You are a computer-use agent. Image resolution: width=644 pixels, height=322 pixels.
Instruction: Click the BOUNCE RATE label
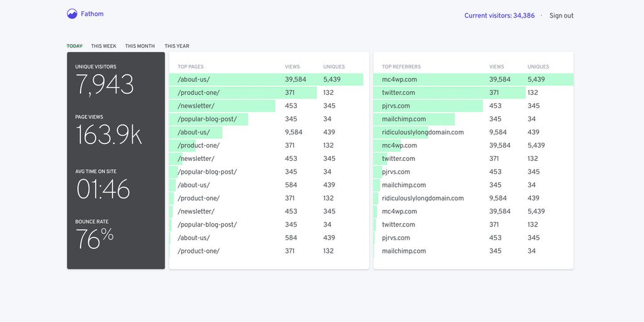click(92, 222)
